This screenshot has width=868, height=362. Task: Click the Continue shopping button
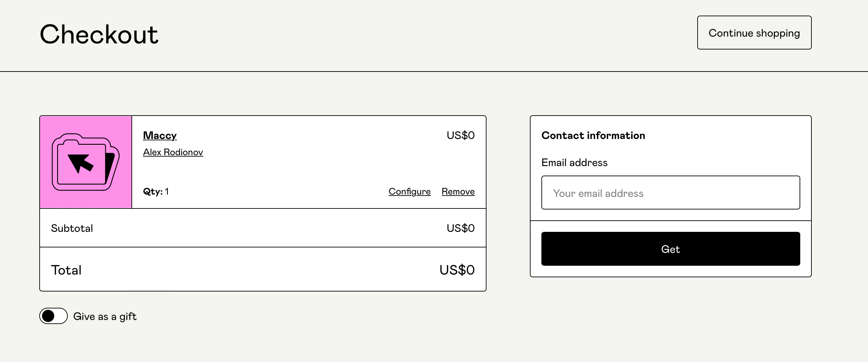(x=754, y=33)
